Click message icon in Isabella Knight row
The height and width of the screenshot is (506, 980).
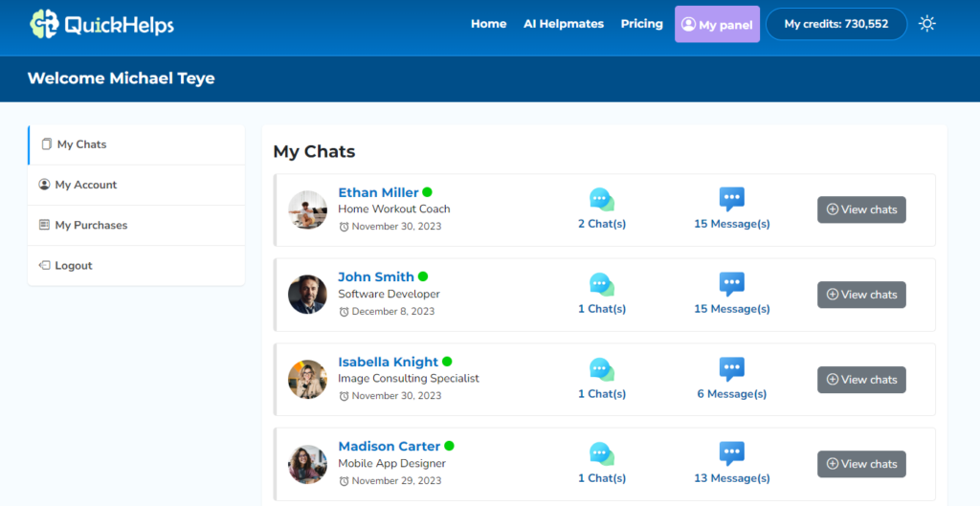coord(732,369)
